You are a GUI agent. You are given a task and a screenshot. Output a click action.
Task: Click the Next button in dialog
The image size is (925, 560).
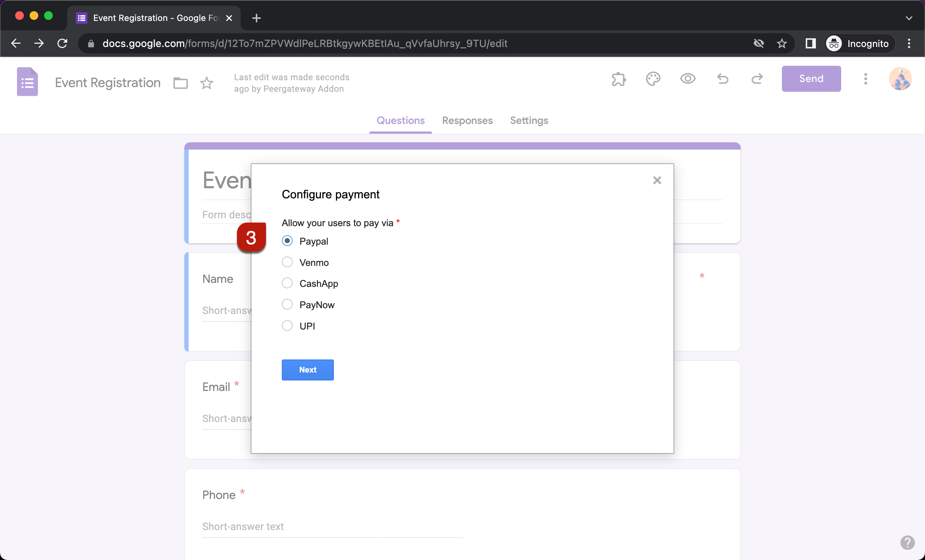pyautogui.click(x=307, y=370)
